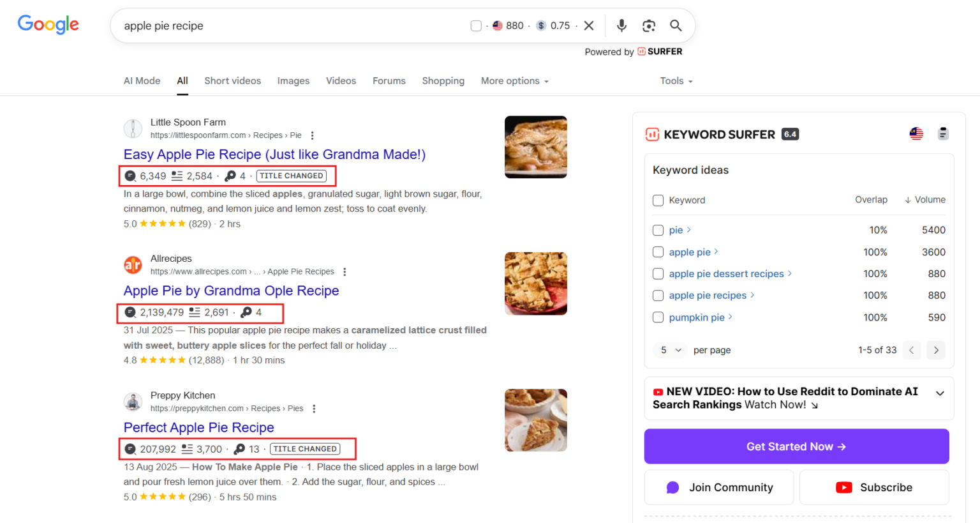Click the magnifying glass search icon
The height and width of the screenshot is (523, 980).
point(676,26)
